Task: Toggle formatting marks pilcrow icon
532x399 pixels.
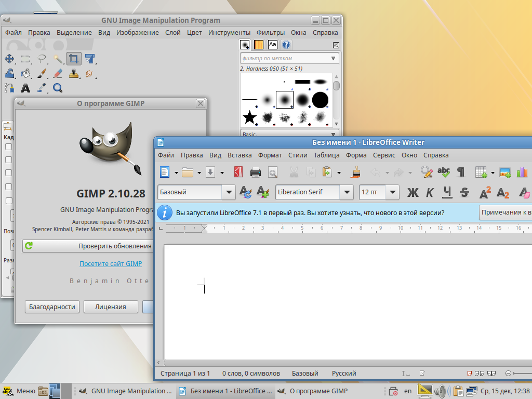Action: click(x=460, y=172)
